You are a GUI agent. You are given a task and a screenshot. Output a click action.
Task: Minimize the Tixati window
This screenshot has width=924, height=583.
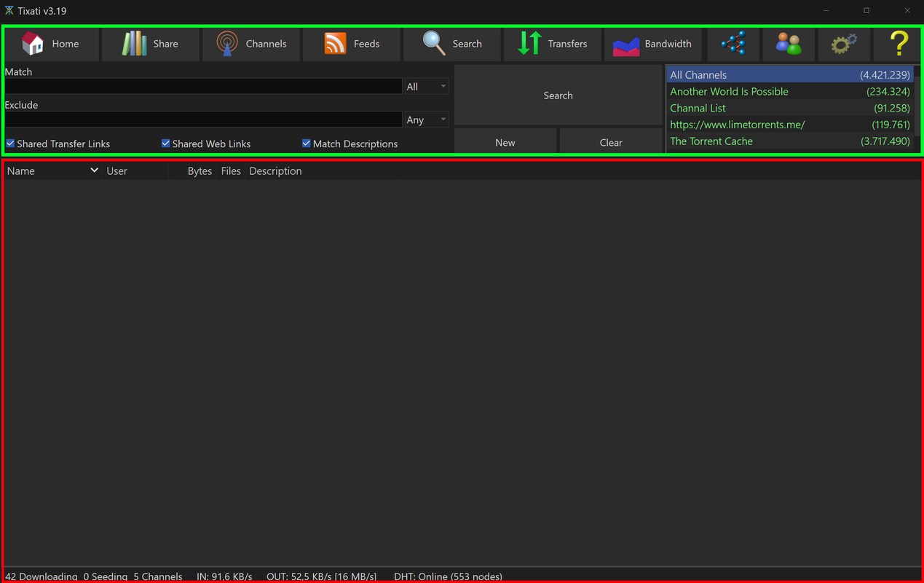(826, 10)
